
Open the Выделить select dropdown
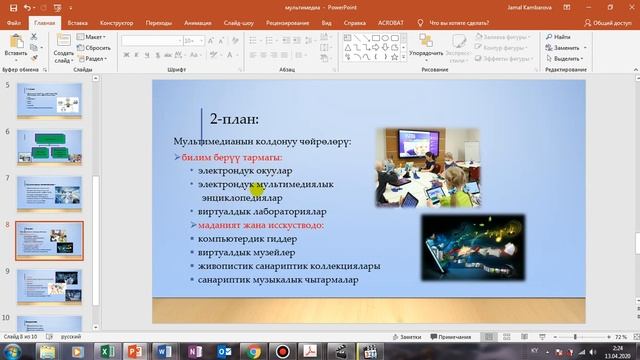pos(565,58)
